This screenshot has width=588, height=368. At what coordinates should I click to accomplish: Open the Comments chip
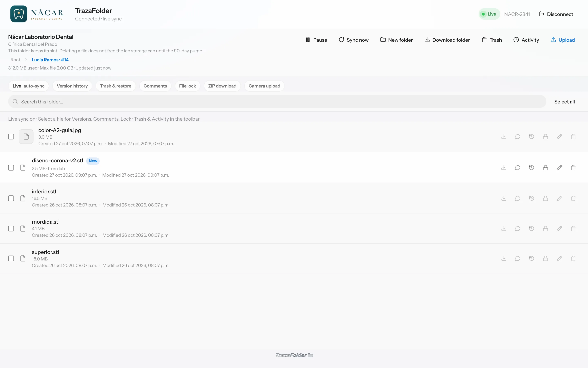(x=155, y=86)
